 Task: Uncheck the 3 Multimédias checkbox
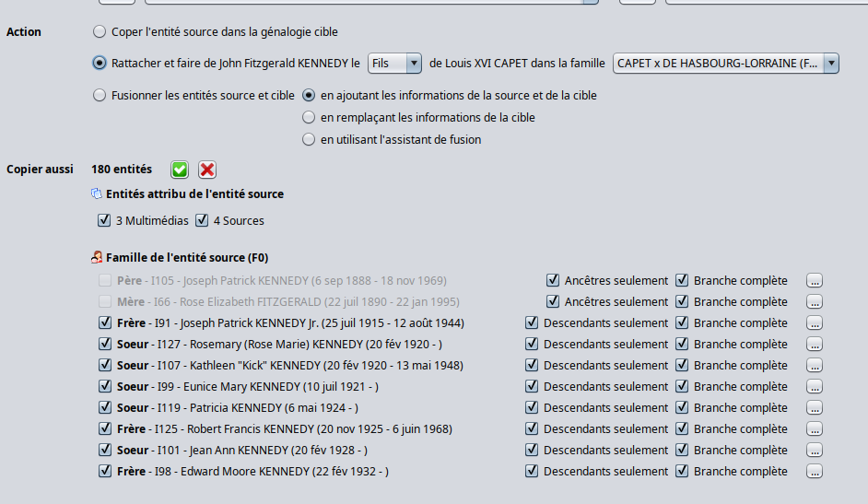coord(104,221)
